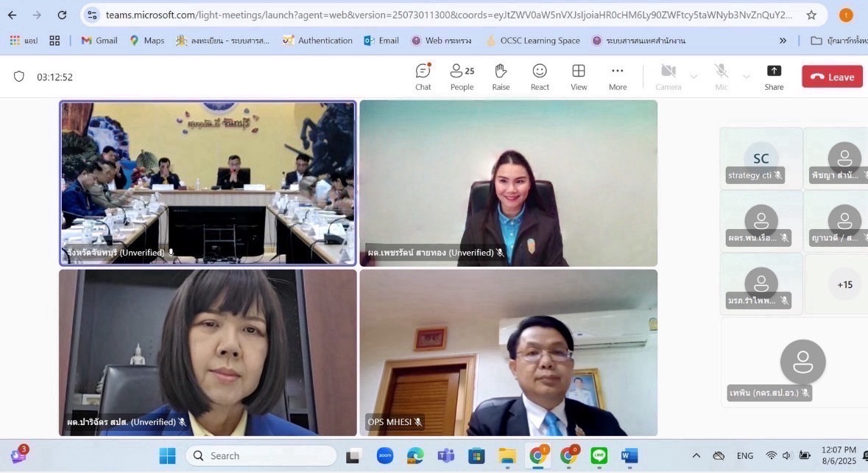The height and width of the screenshot is (473, 868).
Task: Expand the Camera options dropdown arrow
Action: pos(694,77)
